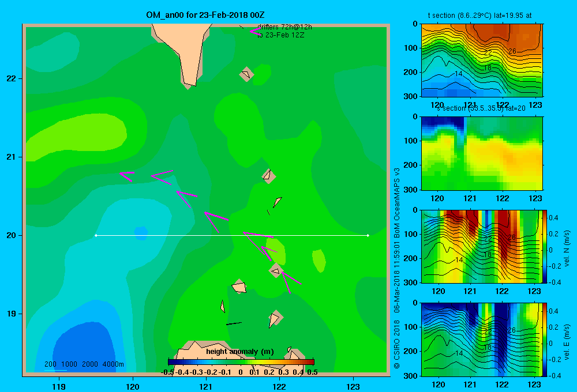
Task: Click the 'vel. N (m/s)' axis label
Action: coord(567,248)
